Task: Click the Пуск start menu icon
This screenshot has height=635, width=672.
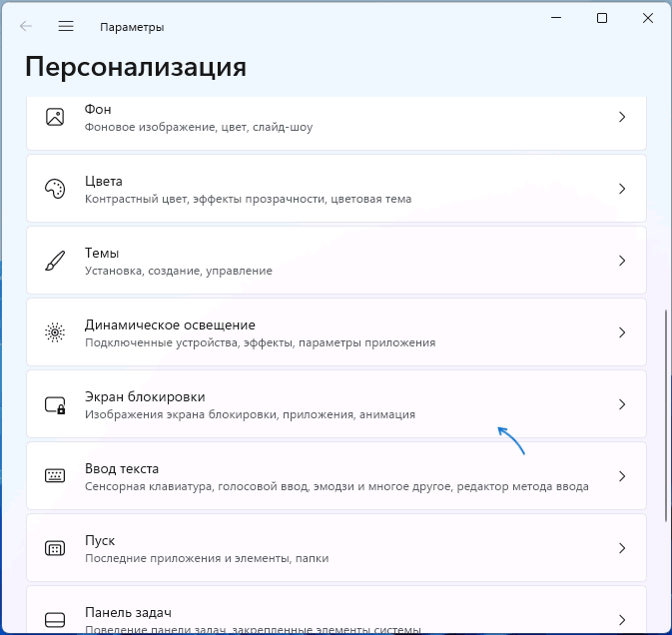Action: pos(55,548)
